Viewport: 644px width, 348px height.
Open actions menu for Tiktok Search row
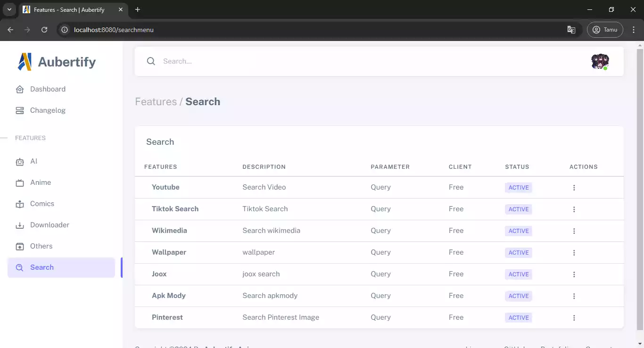click(574, 209)
